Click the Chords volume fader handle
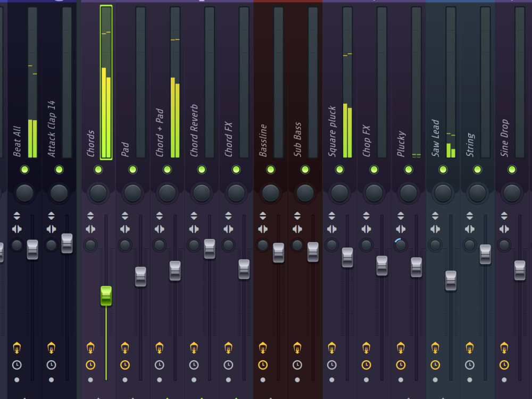The height and width of the screenshot is (399, 532). [x=106, y=297]
